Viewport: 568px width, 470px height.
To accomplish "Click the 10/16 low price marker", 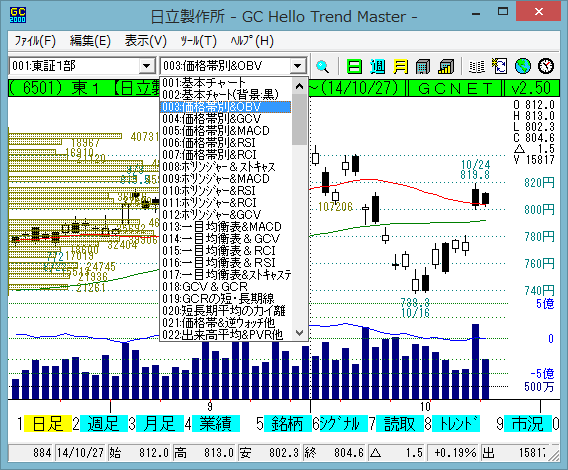I will click(x=415, y=308).
